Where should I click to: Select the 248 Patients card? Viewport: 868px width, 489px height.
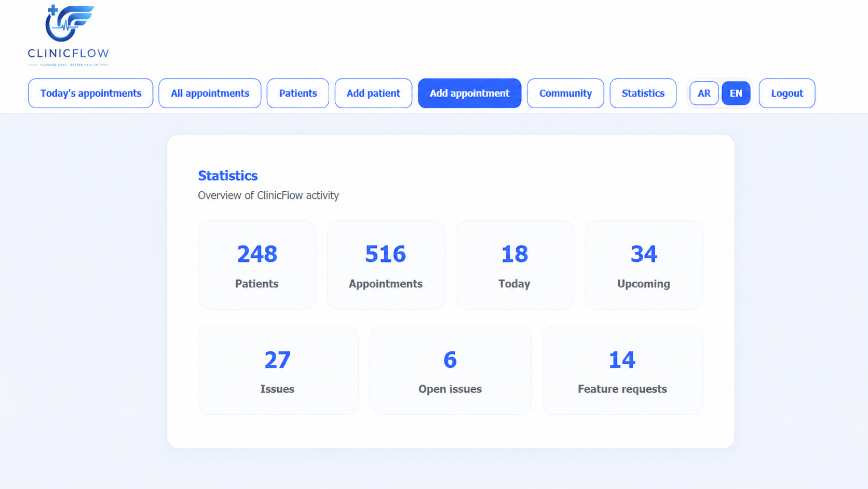(x=257, y=265)
